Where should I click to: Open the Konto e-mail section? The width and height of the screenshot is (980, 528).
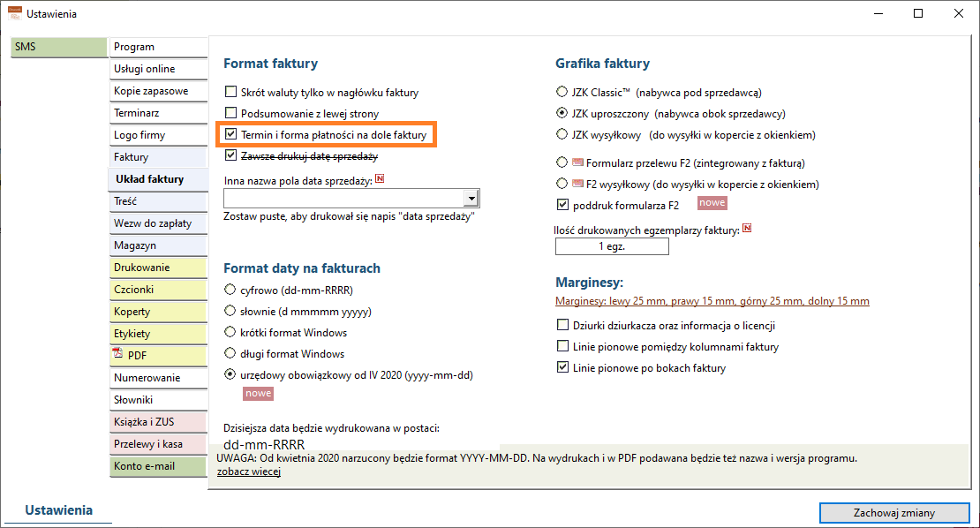pyautogui.click(x=158, y=466)
